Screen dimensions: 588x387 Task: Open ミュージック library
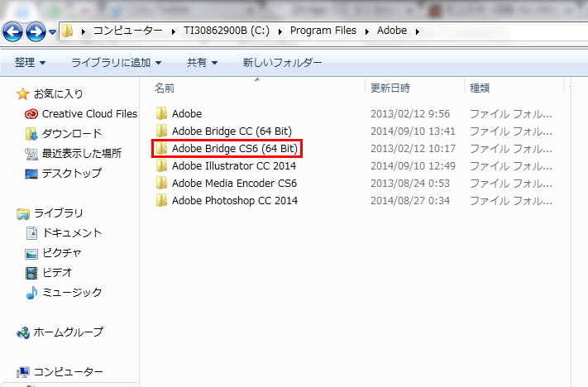[x=72, y=293]
